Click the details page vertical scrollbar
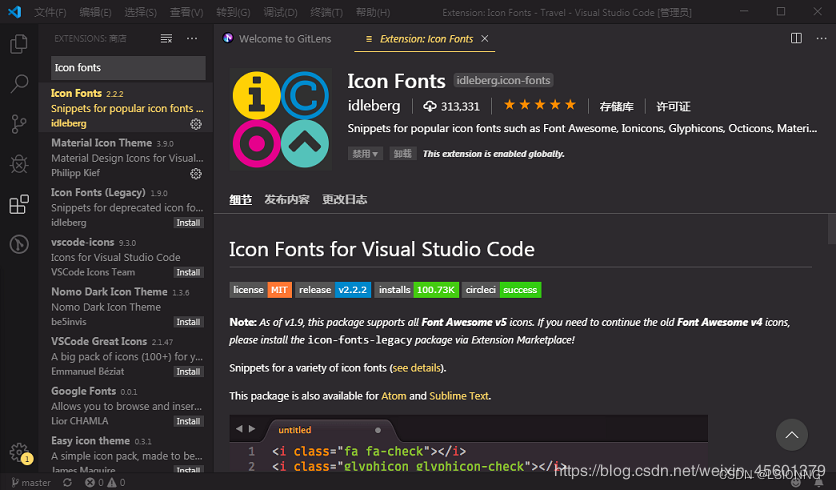836x490 pixels. pyautogui.click(x=832, y=228)
